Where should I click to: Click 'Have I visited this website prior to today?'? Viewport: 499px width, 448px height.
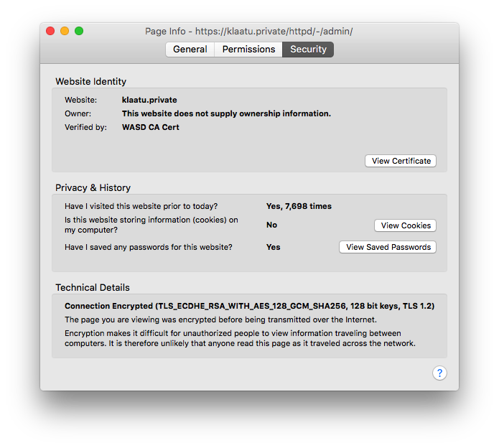pos(141,206)
